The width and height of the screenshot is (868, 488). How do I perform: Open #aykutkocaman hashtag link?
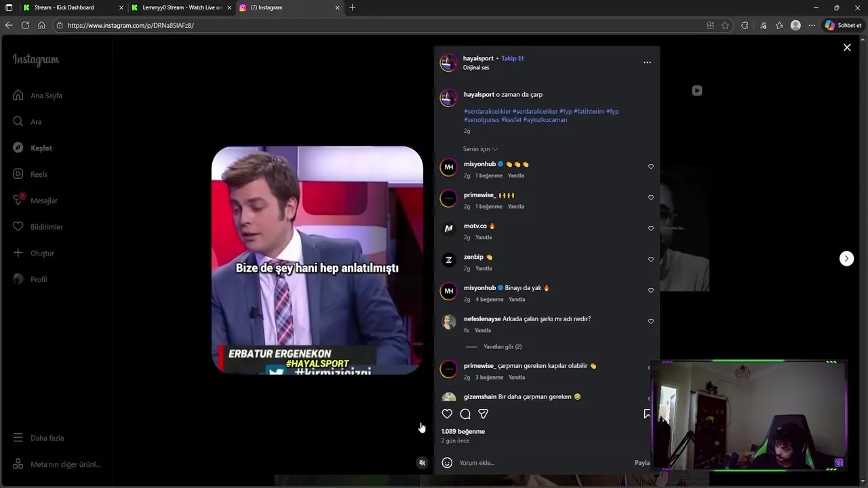(545, 120)
